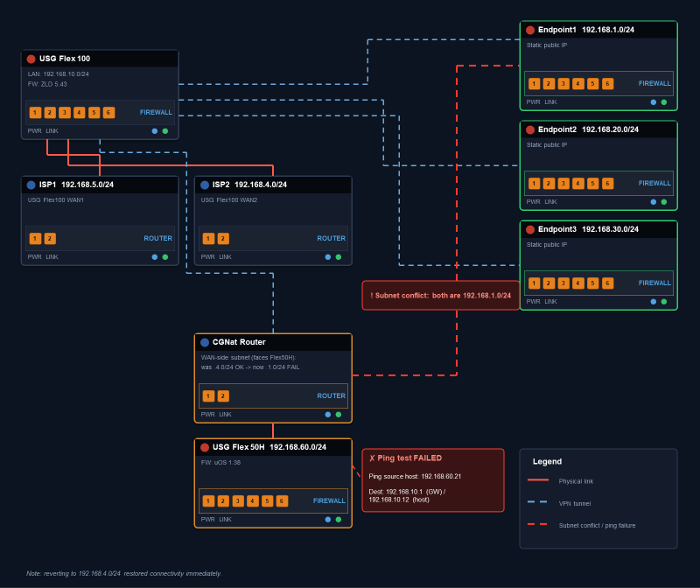Click the ROUTER label on CGNat Router

[332, 396]
